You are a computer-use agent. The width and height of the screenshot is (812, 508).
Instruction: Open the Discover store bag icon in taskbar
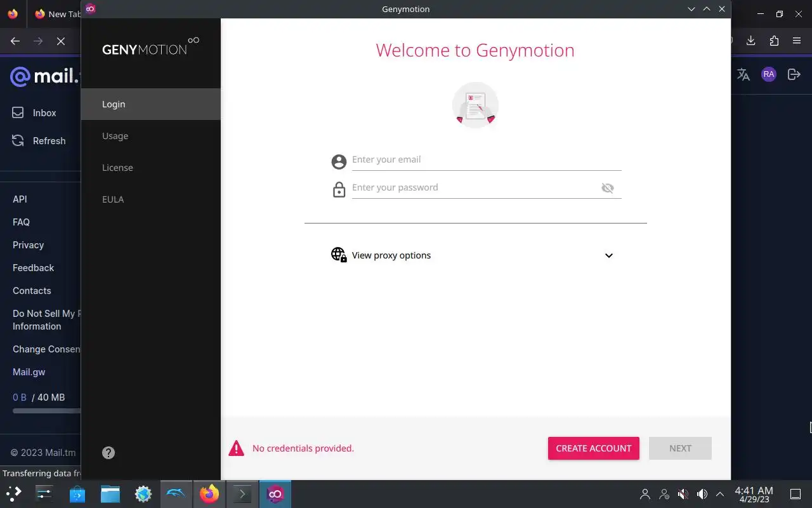(77, 493)
